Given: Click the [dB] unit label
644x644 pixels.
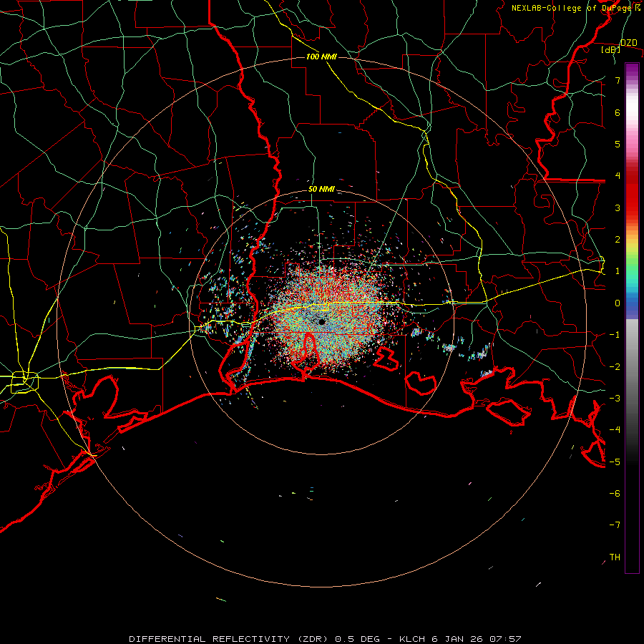Looking at the screenshot, I should 611,49.
